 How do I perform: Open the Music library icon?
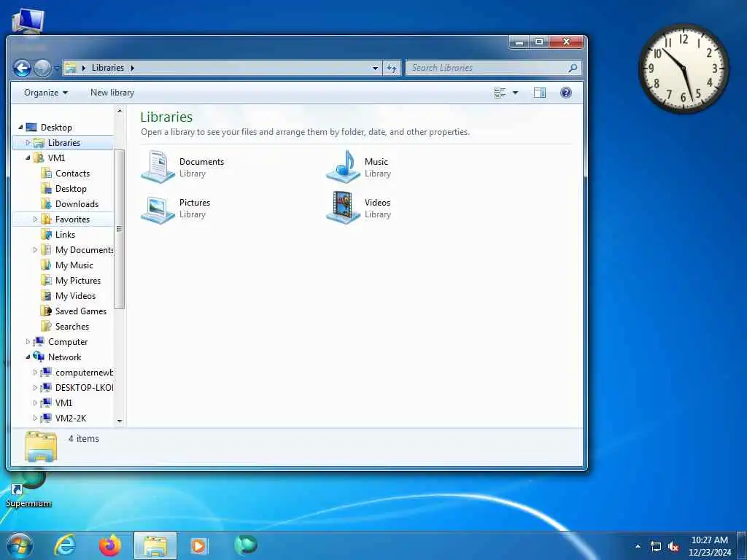343,167
